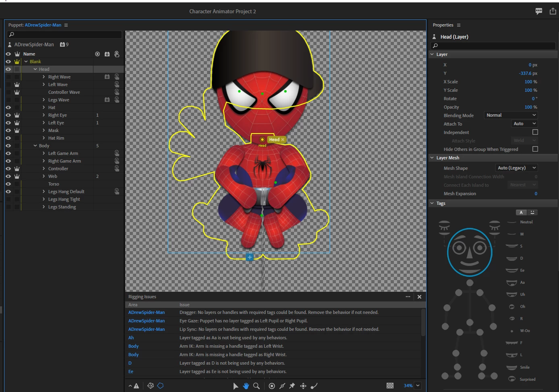The image size is (559, 392).
Task: Choose the Zoom magnifier tool
Action: (257, 386)
